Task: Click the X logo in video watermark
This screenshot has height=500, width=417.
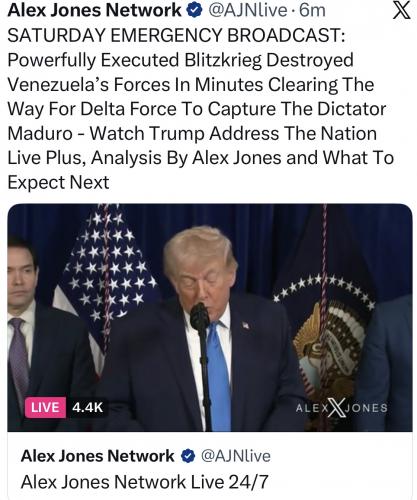Action: [336, 407]
